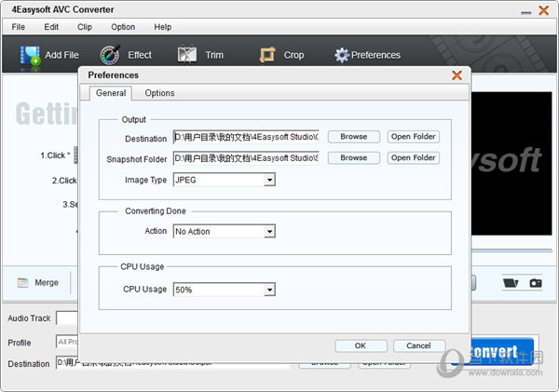The width and height of the screenshot is (559, 392).
Task: Open the Help menu
Action: coord(162,27)
